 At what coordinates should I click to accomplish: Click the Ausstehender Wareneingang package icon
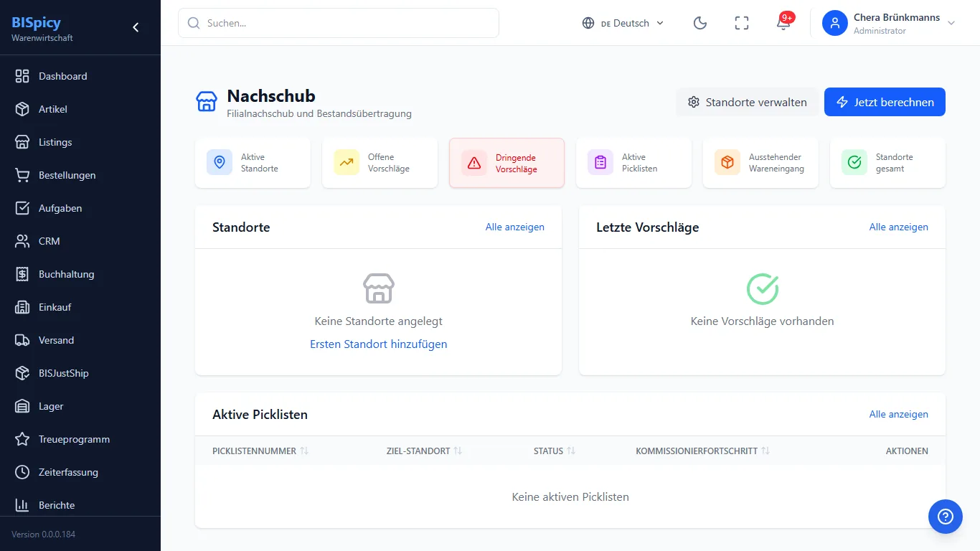pyautogui.click(x=727, y=163)
